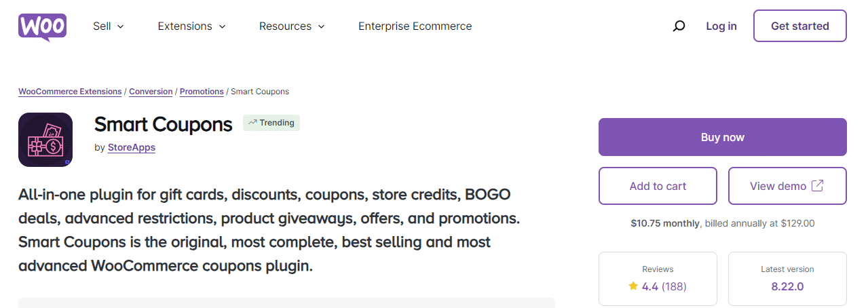Expand the Resources dropdown chevron
The width and height of the screenshot is (868, 308).
[x=322, y=26]
